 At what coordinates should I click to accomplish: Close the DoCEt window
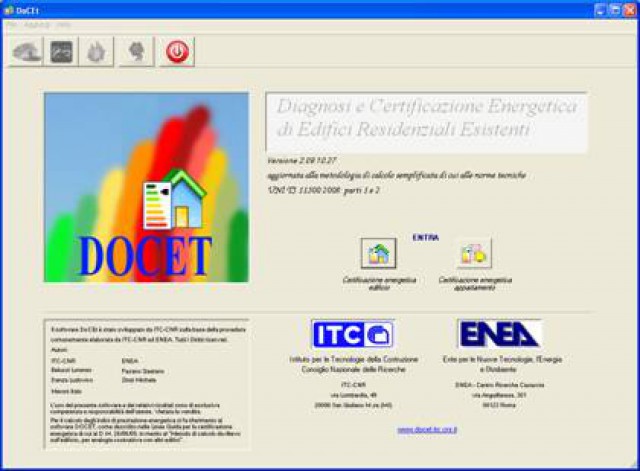click(629, 10)
